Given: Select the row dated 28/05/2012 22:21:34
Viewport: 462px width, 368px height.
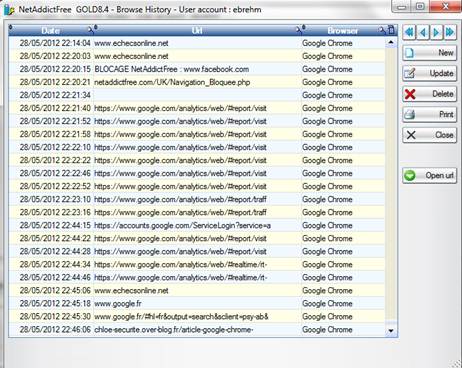Looking at the screenshot, I should point(197,95).
